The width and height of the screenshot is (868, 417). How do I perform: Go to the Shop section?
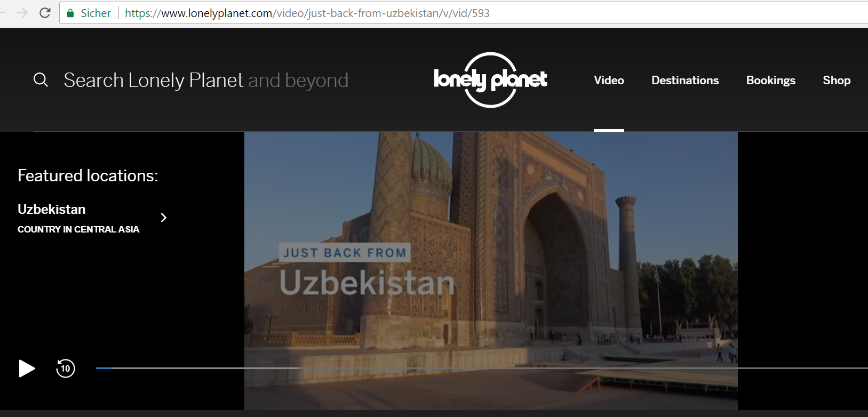(x=836, y=81)
